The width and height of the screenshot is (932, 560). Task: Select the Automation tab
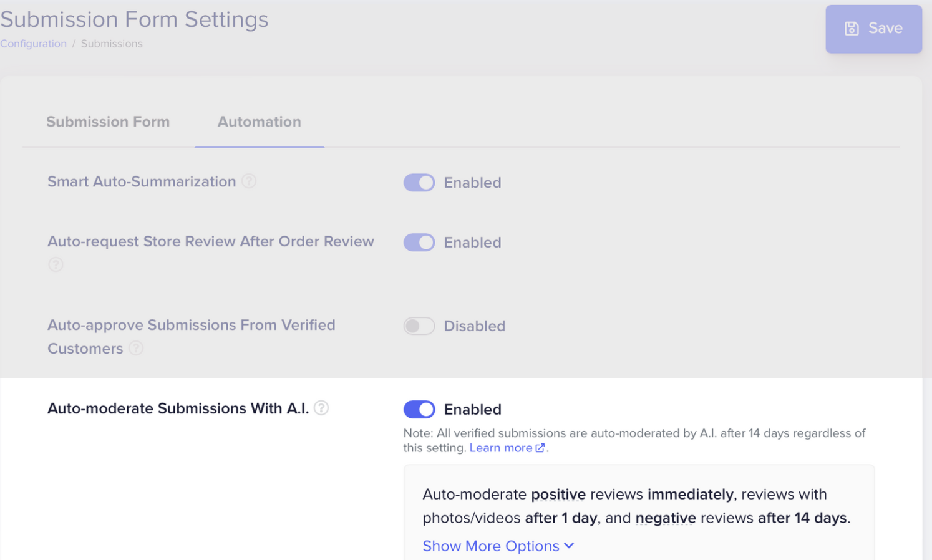coord(259,122)
